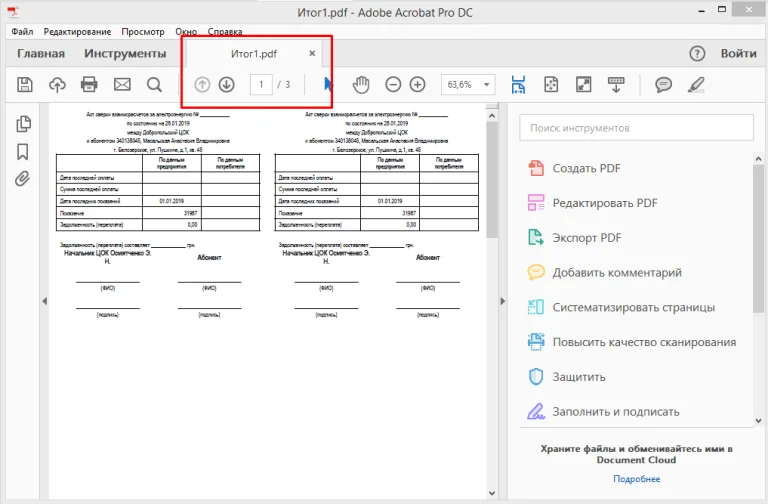Open the Редактирование menu

point(77,31)
